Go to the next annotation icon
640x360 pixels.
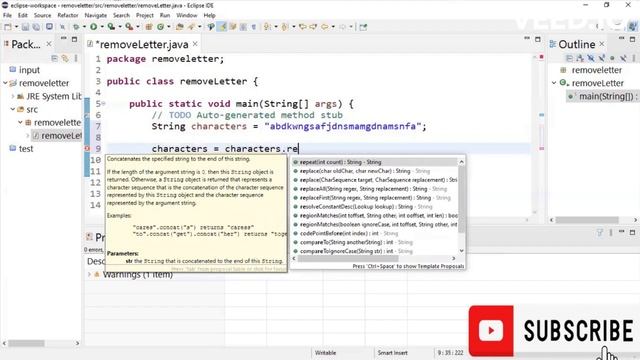pos(266,27)
